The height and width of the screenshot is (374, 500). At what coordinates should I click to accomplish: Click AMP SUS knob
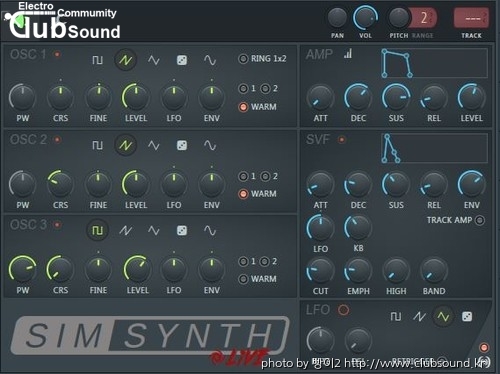tap(396, 97)
